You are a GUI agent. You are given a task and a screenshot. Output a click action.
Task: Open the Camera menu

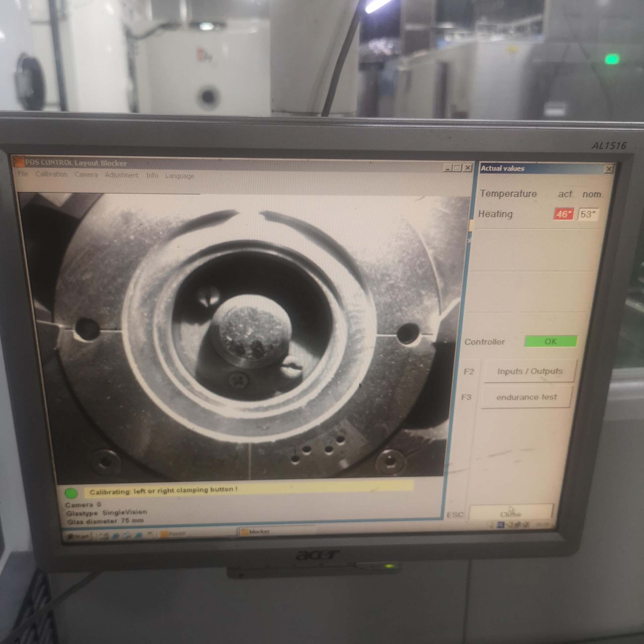click(86, 175)
